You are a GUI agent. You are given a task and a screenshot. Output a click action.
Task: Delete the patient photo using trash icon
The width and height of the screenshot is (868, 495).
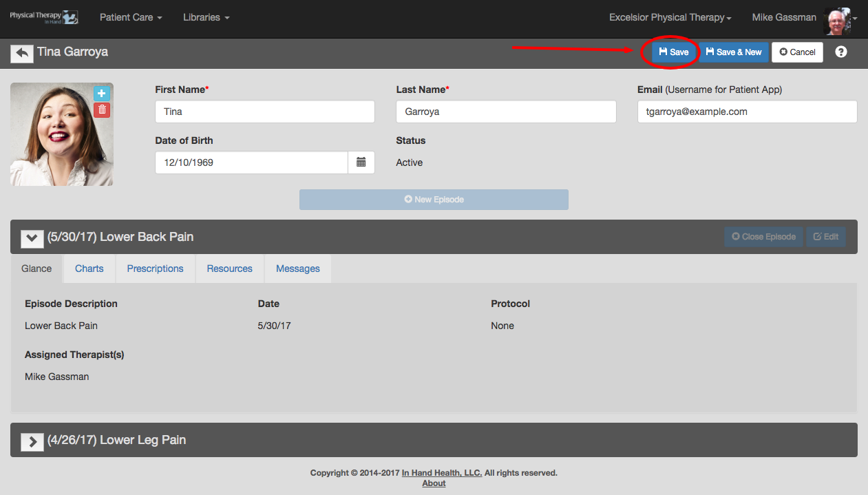pos(101,109)
